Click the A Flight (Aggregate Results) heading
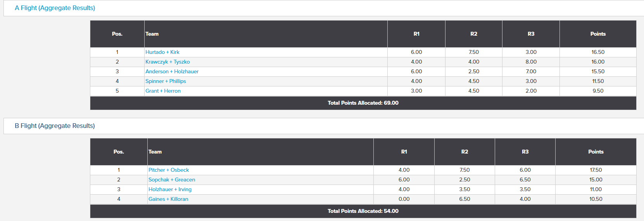Image resolution: width=644 pixels, height=221 pixels. point(55,8)
